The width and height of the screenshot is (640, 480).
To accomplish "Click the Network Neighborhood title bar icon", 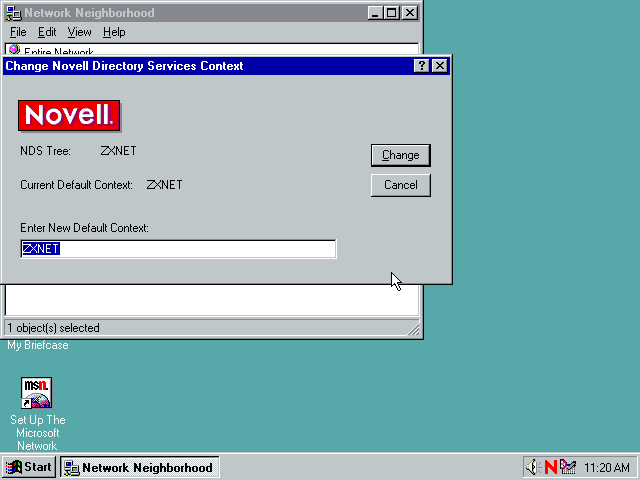I will tap(13, 13).
